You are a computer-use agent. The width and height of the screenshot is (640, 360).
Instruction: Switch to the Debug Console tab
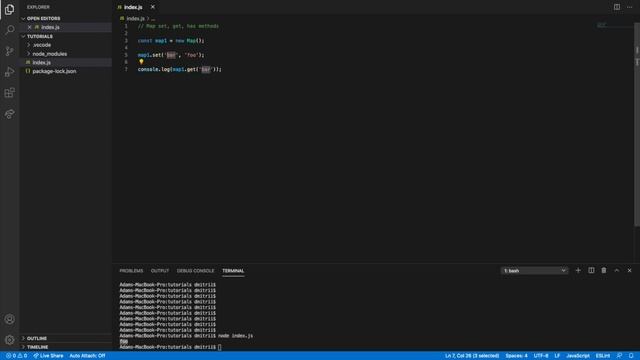coord(195,271)
